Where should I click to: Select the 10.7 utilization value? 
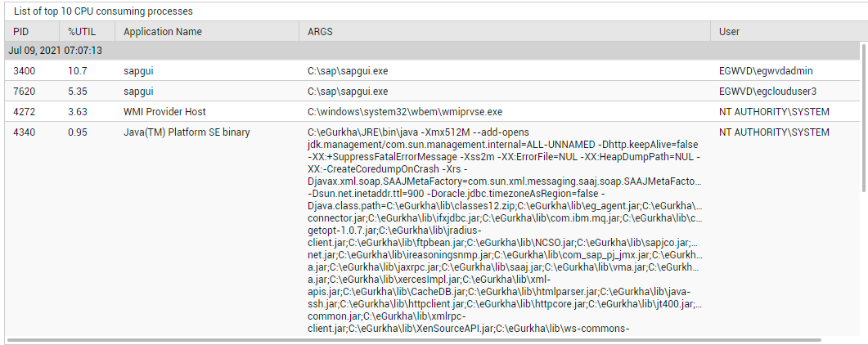click(77, 71)
